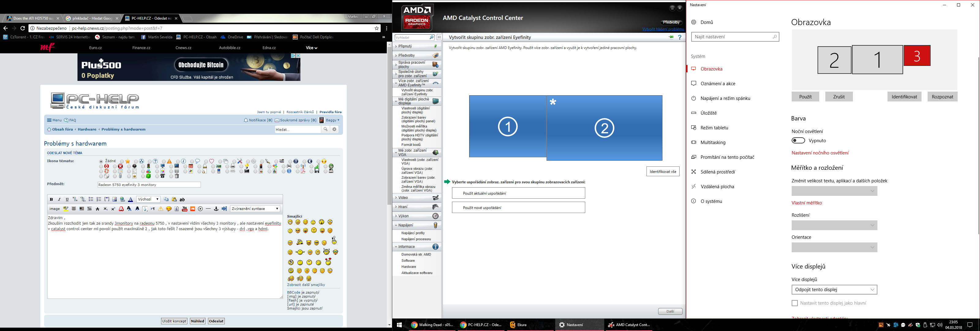Open font color picker in editor
980x331 pixels.
[x=130, y=200]
